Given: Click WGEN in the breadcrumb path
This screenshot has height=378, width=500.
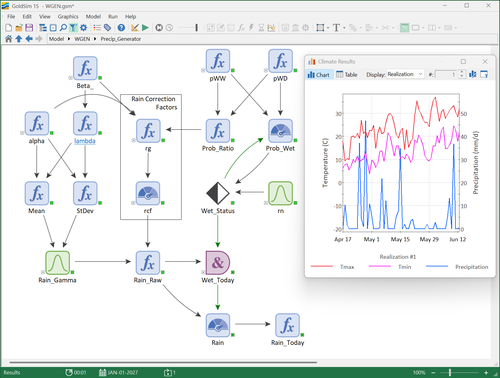Looking at the screenshot, I should tap(82, 39).
